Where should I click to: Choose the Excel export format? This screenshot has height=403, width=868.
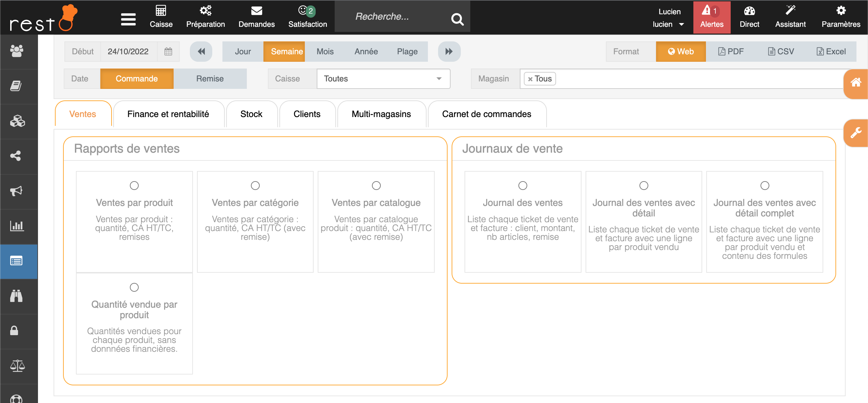point(831,52)
